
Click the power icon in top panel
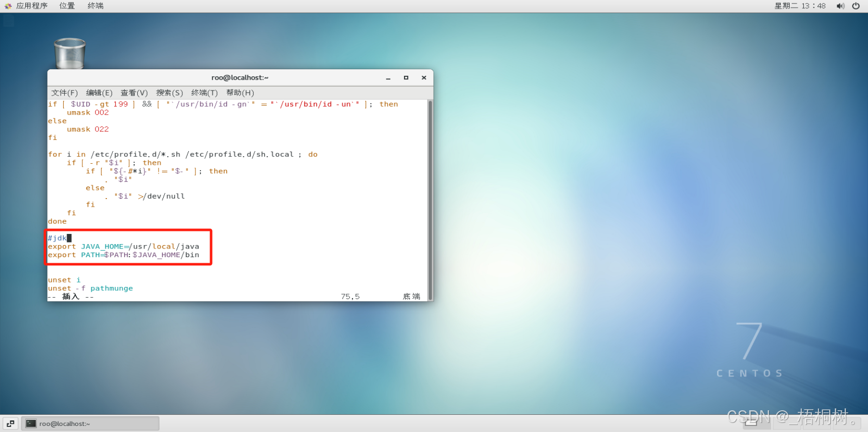pos(856,6)
